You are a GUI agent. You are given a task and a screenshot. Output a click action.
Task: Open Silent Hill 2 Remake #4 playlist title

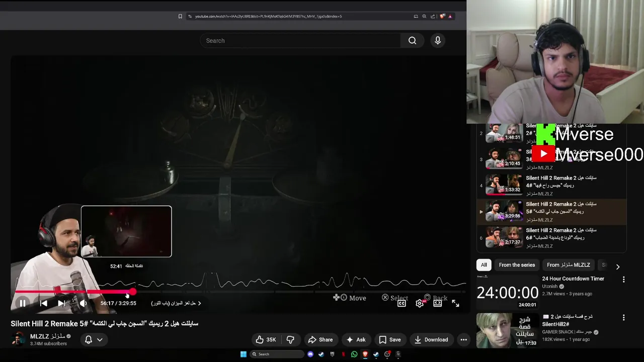(561, 181)
